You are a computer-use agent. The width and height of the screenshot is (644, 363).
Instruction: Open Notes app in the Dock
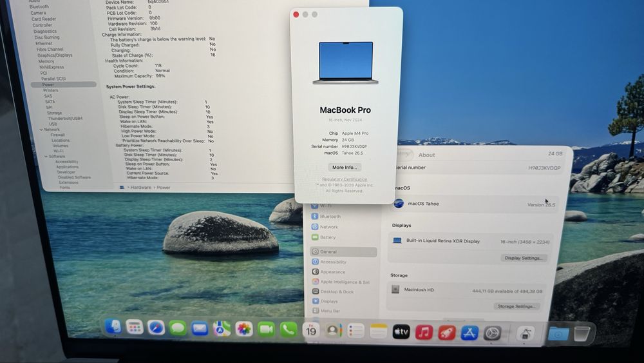[378, 331]
